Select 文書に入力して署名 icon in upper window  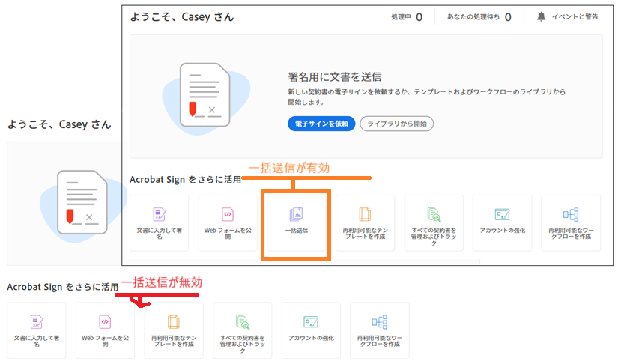(160, 214)
